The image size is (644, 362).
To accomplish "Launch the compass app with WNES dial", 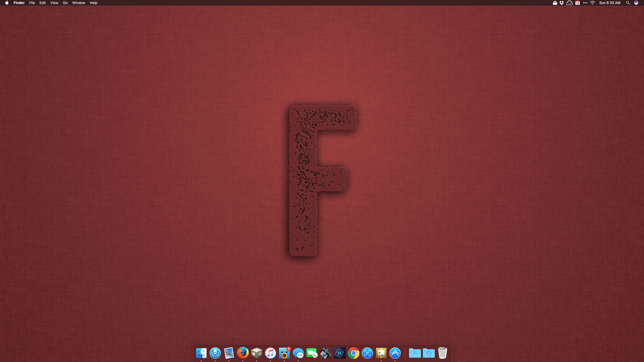I will (215, 353).
